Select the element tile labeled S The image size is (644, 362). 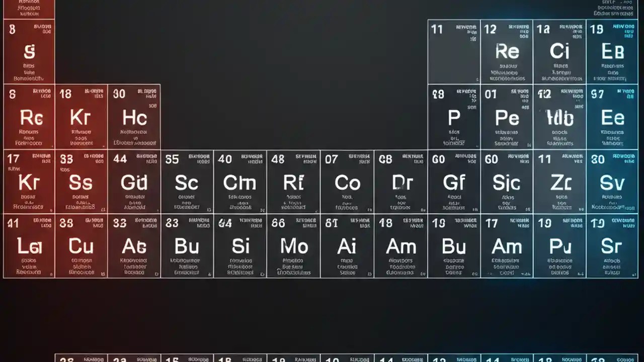pyautogui.click(x=29, y=50)
